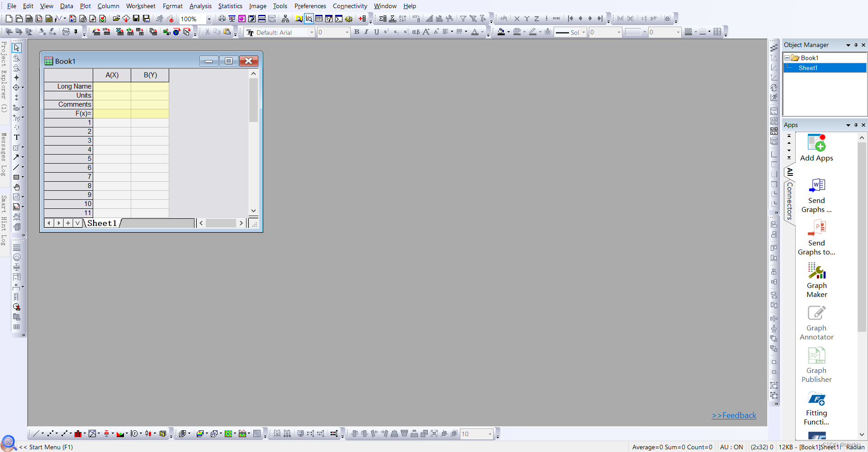Open the Worksheet menu

pos(141,6)
